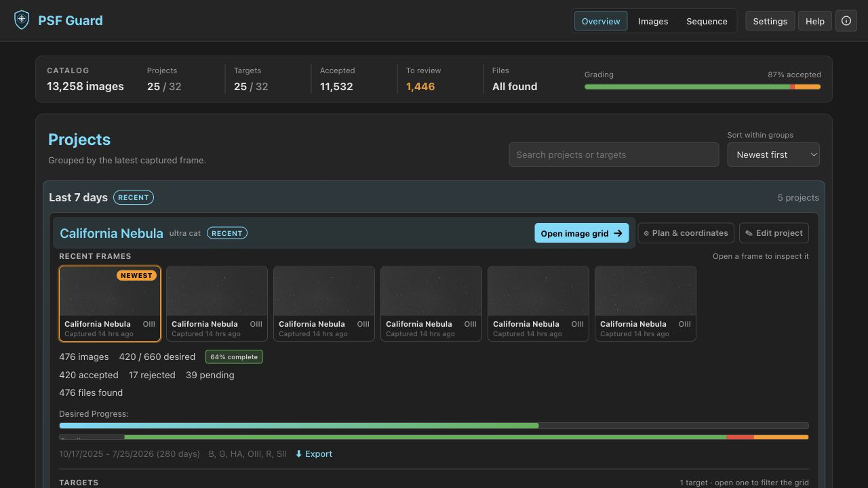Click the Edit project button
The height and width of the screenshot is (488, 868).
774,233
